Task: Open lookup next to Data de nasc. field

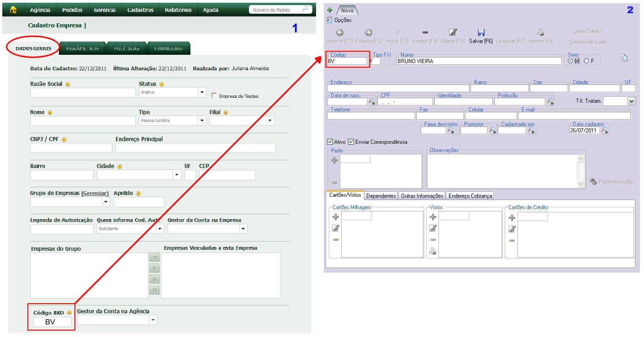Action: pyautogui.click(x=372, y=102)
